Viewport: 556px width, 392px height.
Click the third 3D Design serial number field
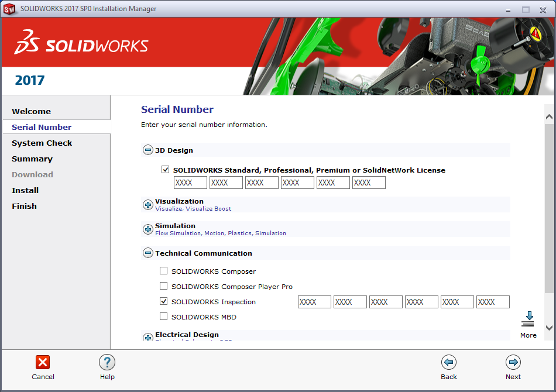[x=262, y=183]
